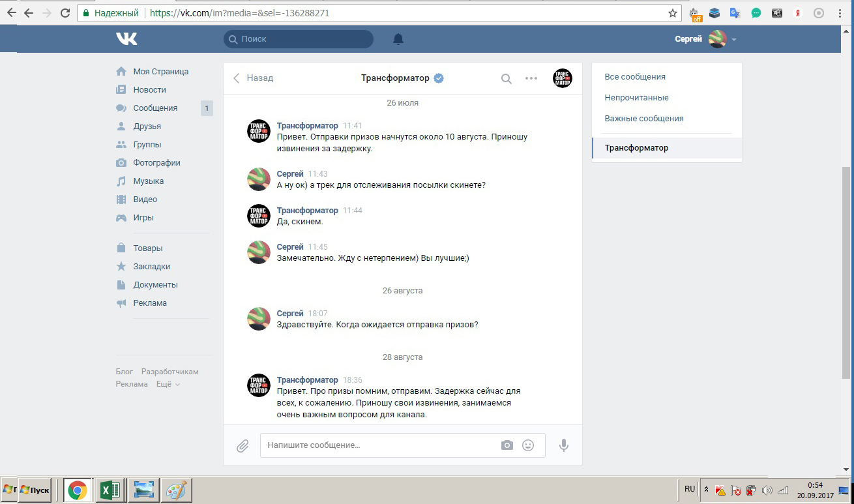Click the VK logo in header
Screen dimensions: 854x504
[x=126, y=39]
